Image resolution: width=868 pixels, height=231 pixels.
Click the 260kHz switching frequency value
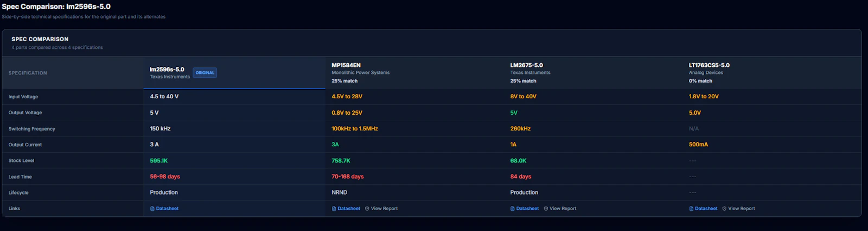[520, 129]
